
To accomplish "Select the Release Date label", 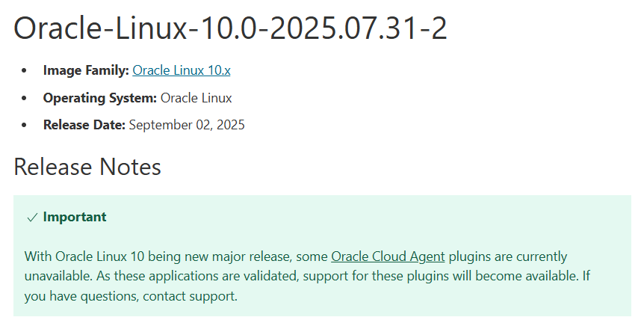I will [84, 125].
